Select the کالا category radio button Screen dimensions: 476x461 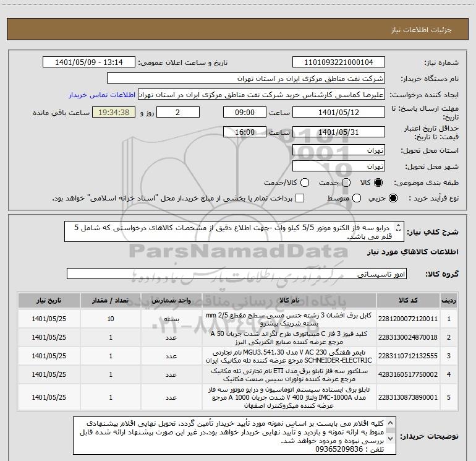(x=378, y=183)
